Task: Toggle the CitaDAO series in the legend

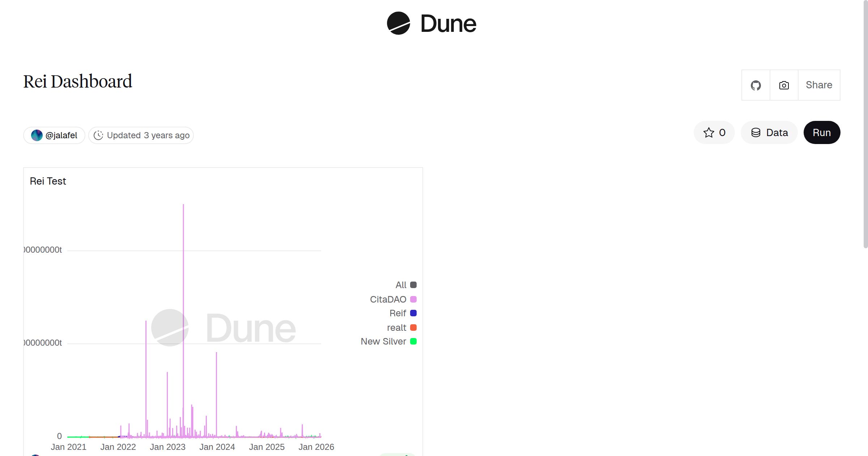Action: pos(388,299)
